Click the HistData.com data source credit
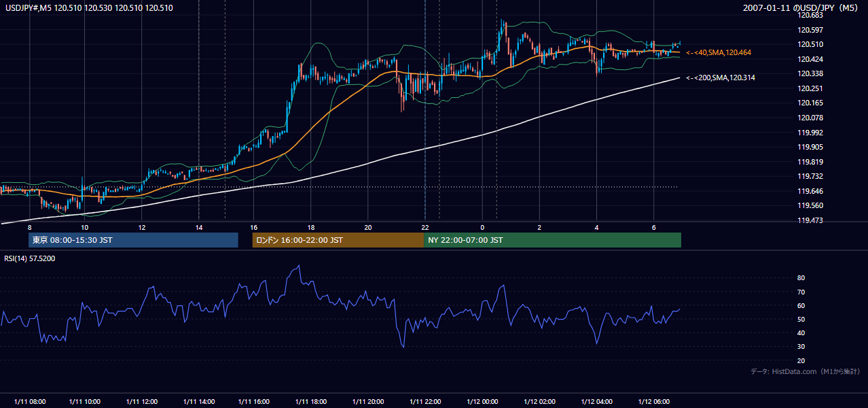 (x=806, y=371)
